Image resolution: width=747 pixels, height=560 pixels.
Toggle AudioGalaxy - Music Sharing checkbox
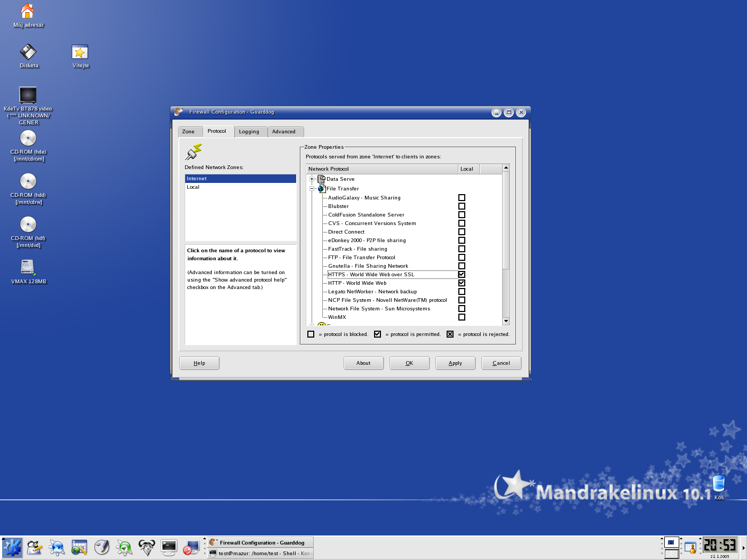[462, 198]
